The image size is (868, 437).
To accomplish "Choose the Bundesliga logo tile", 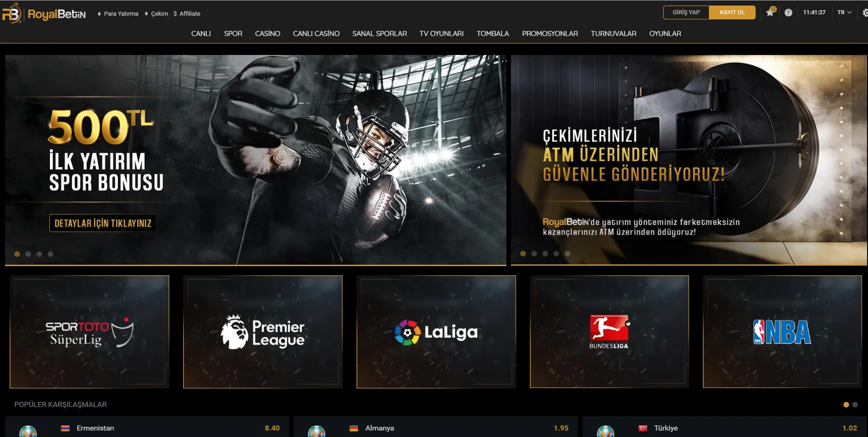I will (609, 332).
